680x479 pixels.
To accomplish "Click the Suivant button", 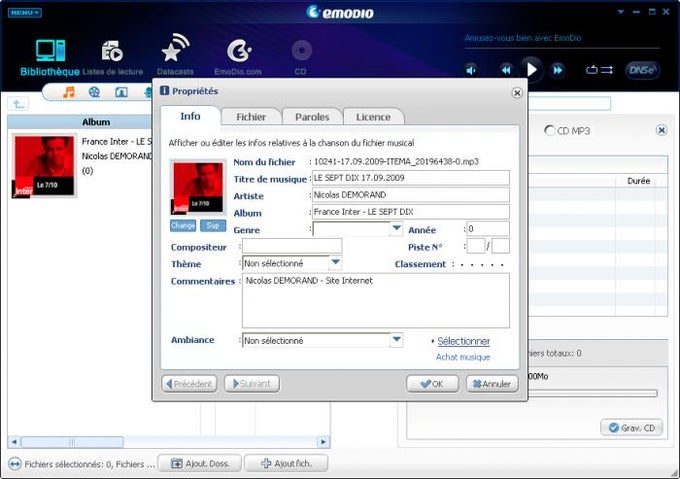I will coord(252,384).
